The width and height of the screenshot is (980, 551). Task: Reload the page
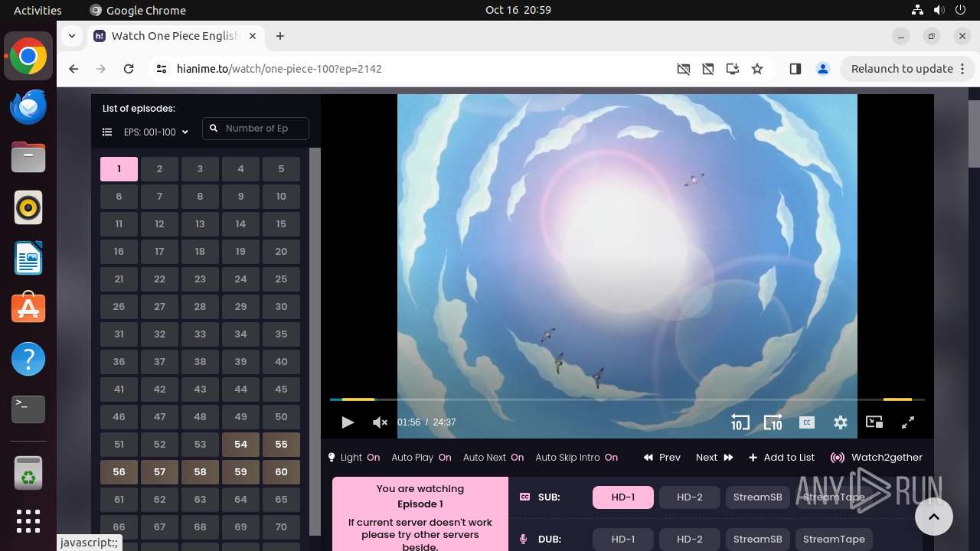click(x=129, y=69)
